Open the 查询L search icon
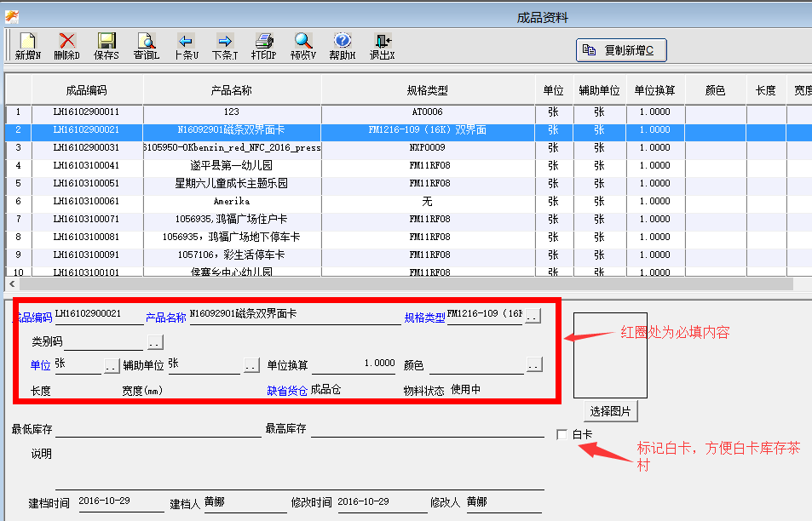 click(146, 46)
